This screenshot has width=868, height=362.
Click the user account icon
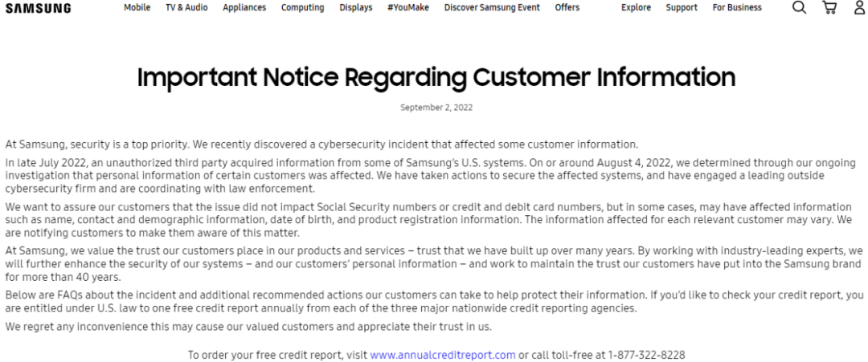(859, 7)
